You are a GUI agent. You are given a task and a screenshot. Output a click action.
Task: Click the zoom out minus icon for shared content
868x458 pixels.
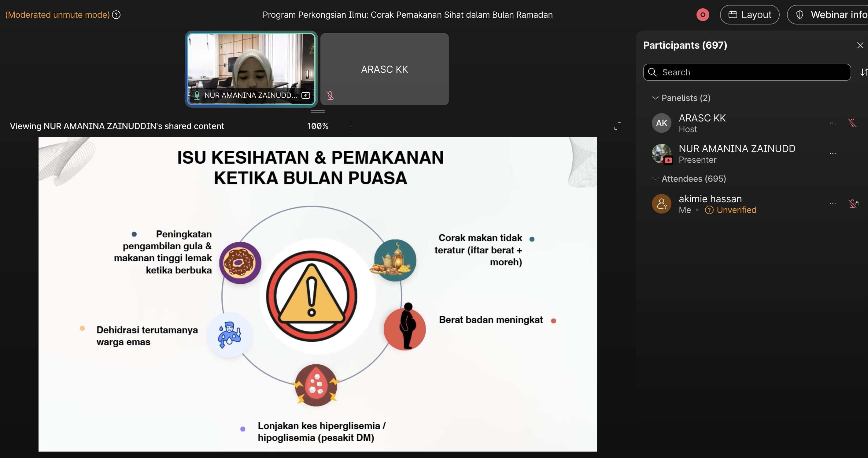pyautogui.click(x=285, y=126)
